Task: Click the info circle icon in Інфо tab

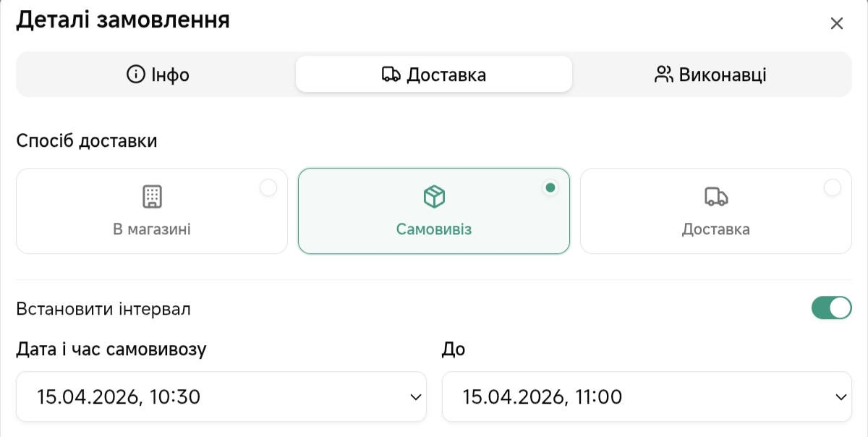Action: pyautogui.click(x=135, y=75)
